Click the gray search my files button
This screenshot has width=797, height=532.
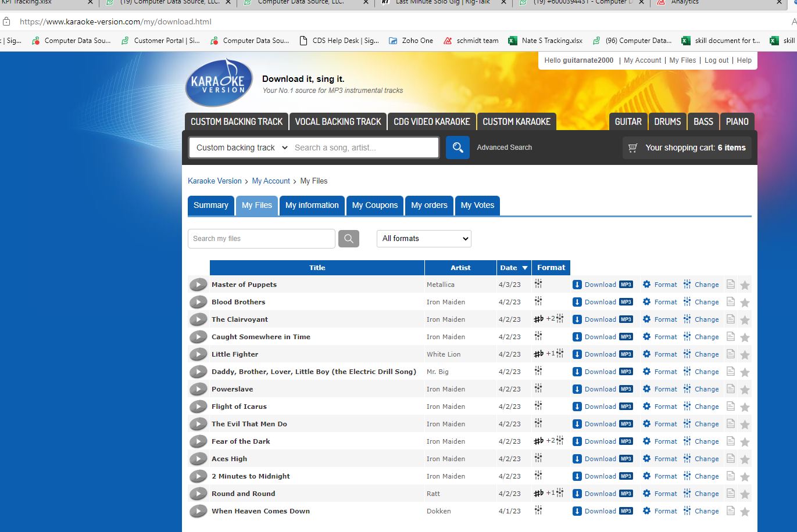(349, 239)
